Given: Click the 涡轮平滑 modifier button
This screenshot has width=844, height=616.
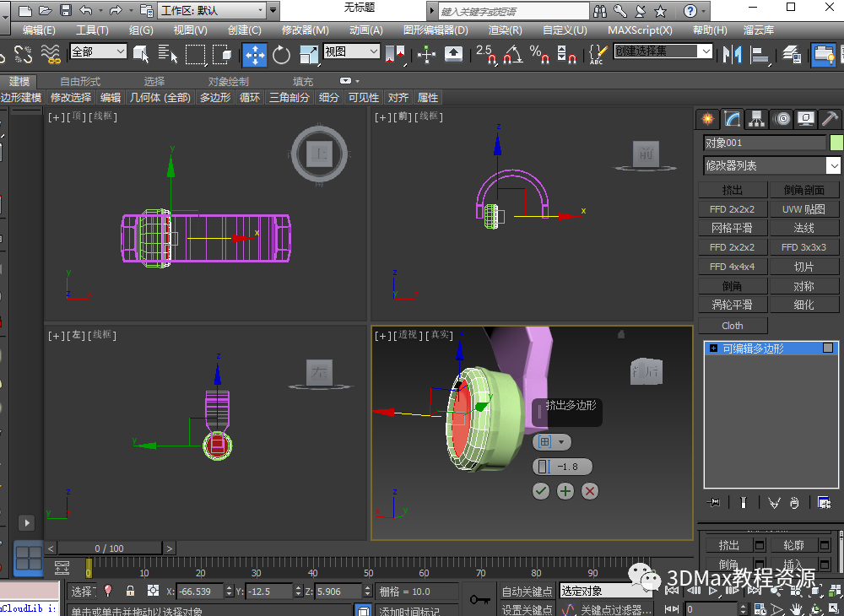Looking at the screenshot, I should [732, 305].
